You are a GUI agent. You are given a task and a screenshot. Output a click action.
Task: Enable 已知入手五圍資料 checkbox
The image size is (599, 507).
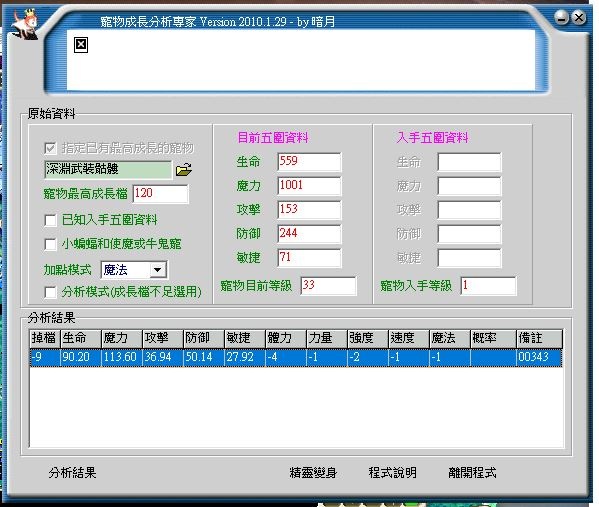coord(50,220)
